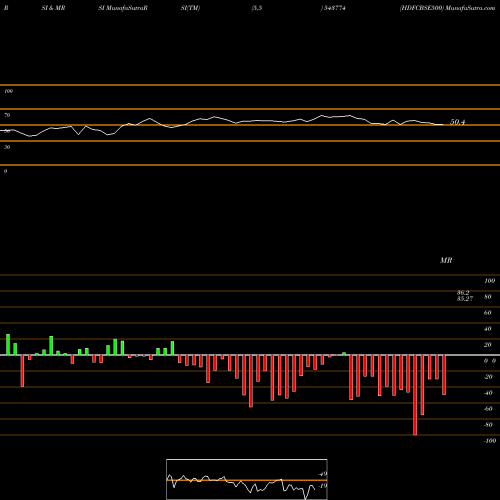
Task: Click the '-100' label on MR axis
Action: 490,441
